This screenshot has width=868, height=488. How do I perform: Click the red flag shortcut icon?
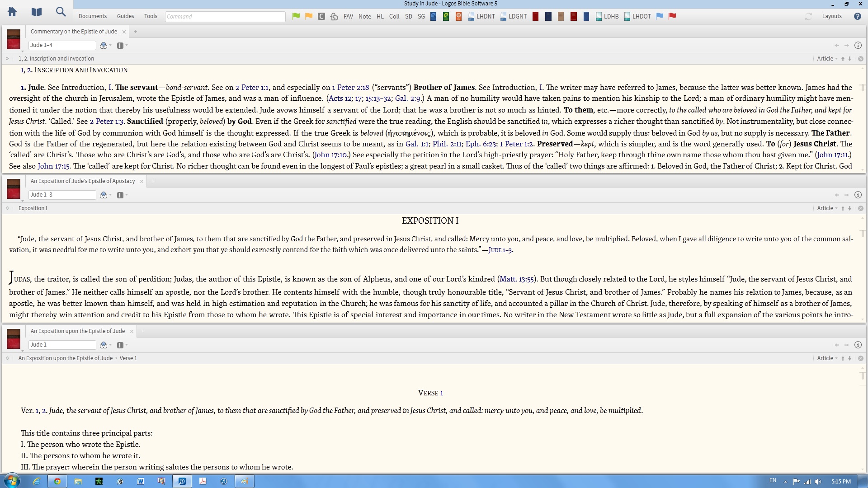672,16
